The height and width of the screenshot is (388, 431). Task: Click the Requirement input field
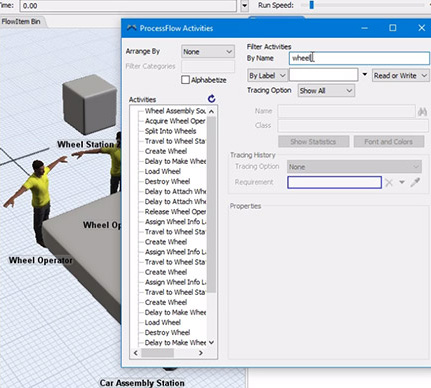(334, 182)
